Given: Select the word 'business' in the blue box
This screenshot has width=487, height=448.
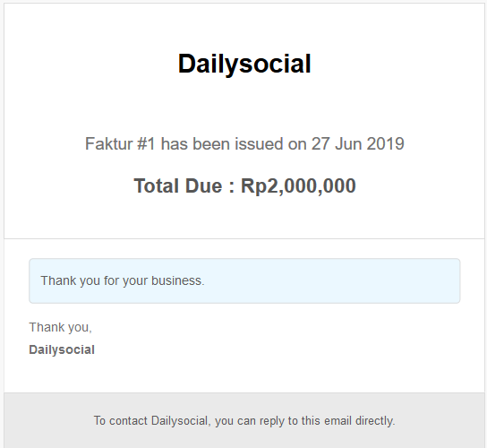Looking at the screenshot, I should point(177,280).
